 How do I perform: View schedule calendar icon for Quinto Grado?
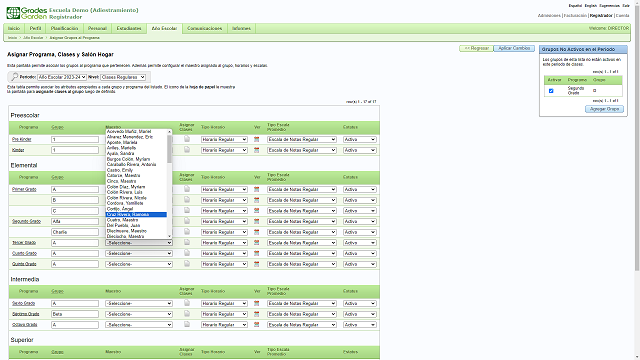(256, 264)
